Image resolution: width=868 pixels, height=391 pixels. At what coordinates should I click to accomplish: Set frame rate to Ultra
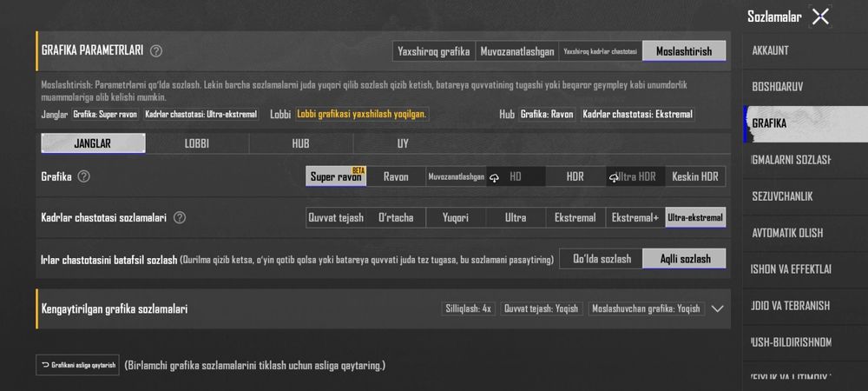tap(516, 217)
